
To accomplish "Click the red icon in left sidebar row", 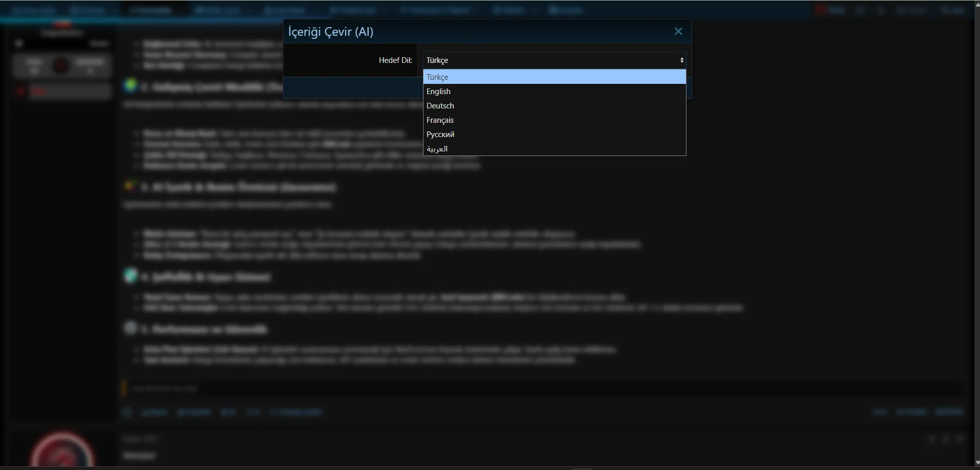I will (x=21, y=92).
